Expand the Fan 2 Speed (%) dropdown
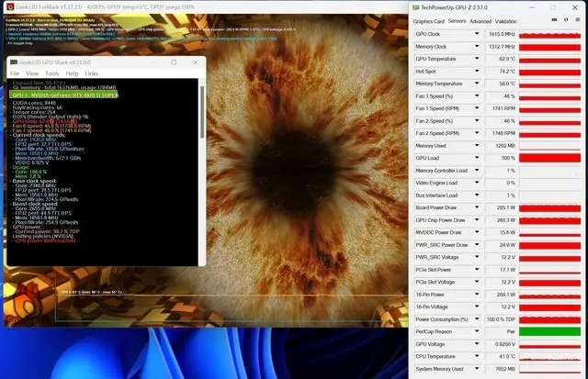Screen dimensions: 588x379 [477, 120]
